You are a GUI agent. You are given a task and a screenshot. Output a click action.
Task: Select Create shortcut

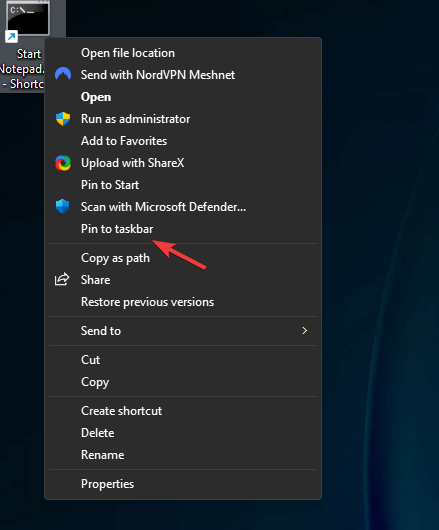pos(183,411)
